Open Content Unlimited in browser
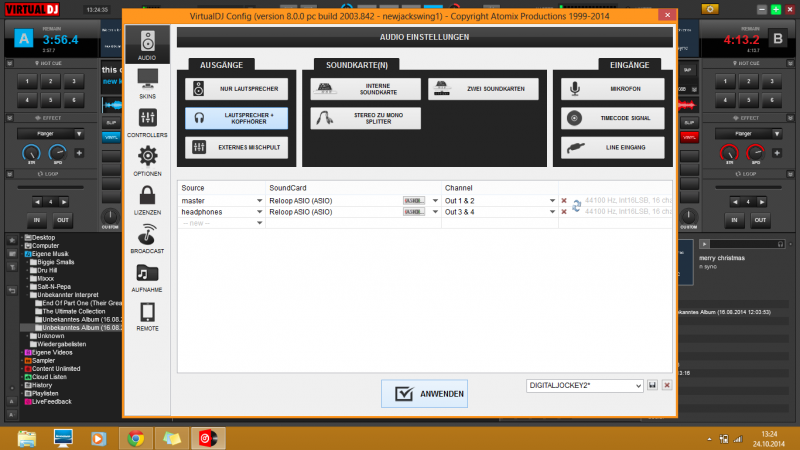This screenshot has height=450, width=800. click(56, 369)
